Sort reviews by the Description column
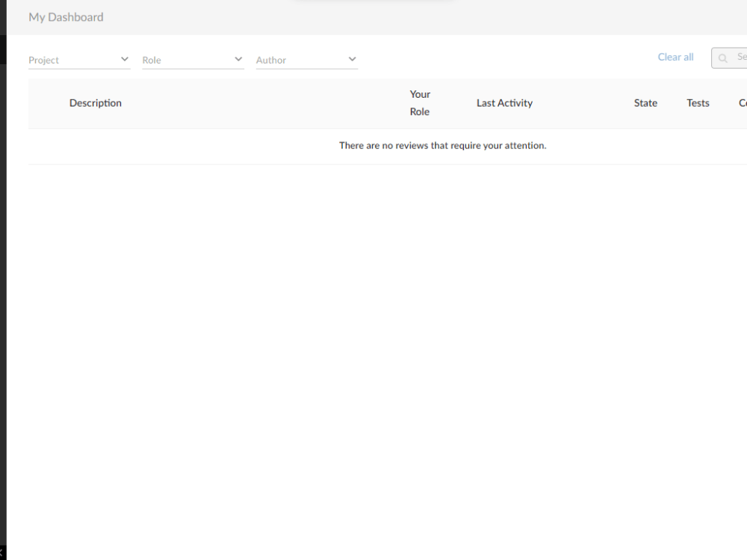The image size is (747, 560). point(96,103)
